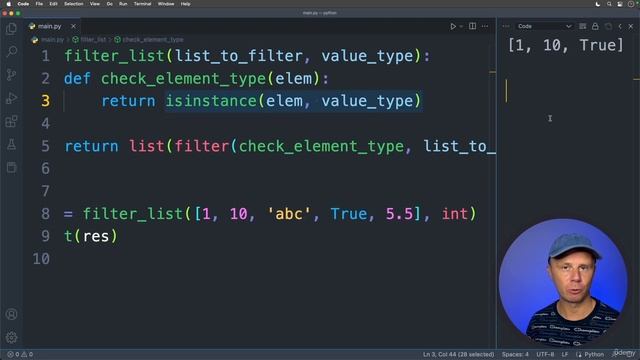Clear the output panel
Image resolution: width=640 pixels, height=360 pixels.
582,26
